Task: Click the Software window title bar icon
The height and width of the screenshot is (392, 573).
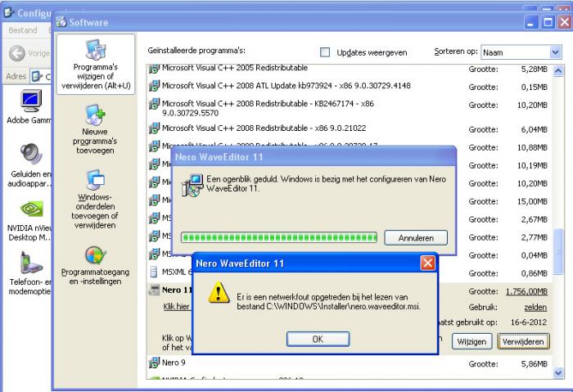Action: click(61, 22)
